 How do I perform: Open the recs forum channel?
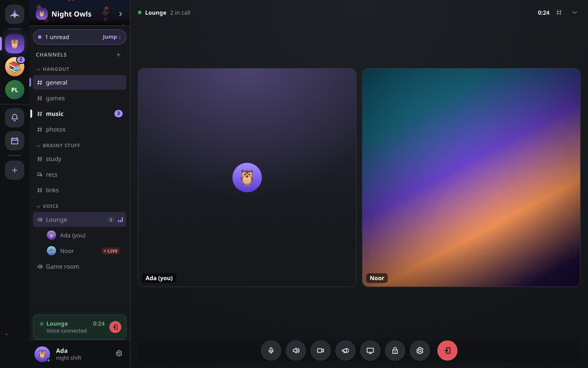[80, 175]
